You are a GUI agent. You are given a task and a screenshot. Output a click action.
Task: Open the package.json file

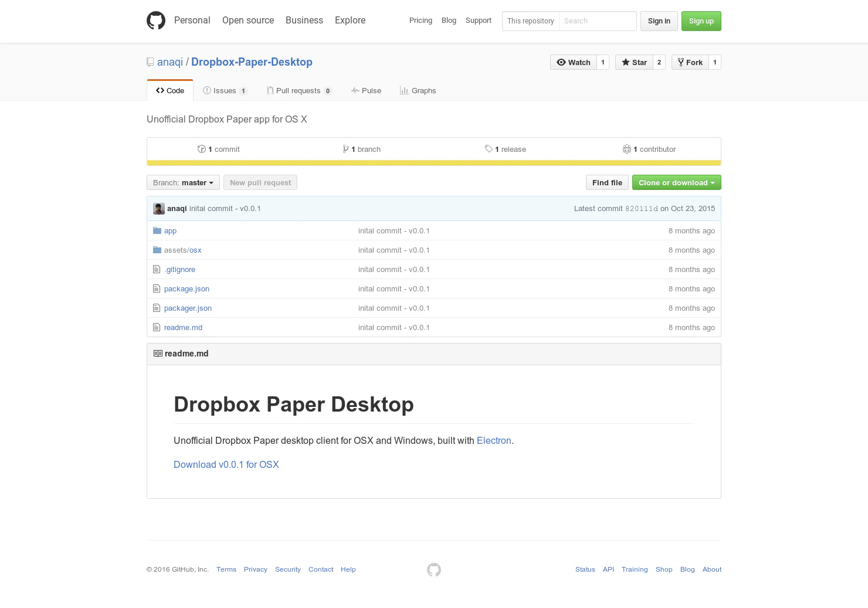tap(187, 289)
